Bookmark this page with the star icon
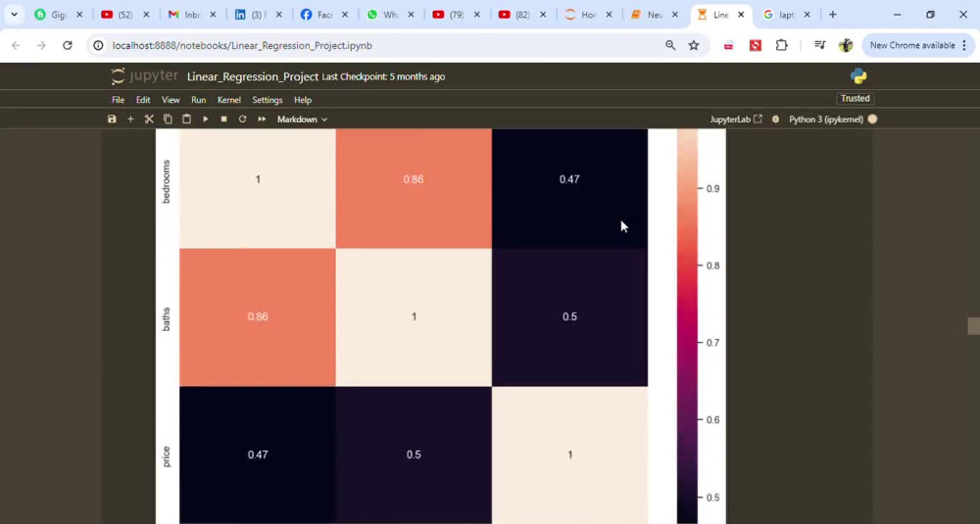Viewport: 980px width, 524px height. tap(694, 45)
